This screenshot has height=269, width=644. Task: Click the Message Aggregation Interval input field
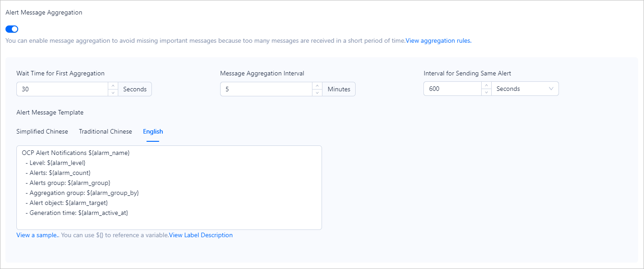coord(266,89)
